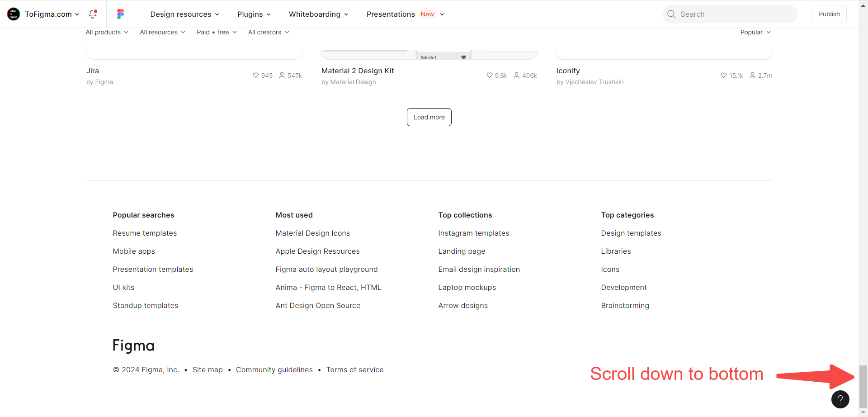Expand the All products filter
The width and height of the screenshot is (868, 417).
point(107,32)
